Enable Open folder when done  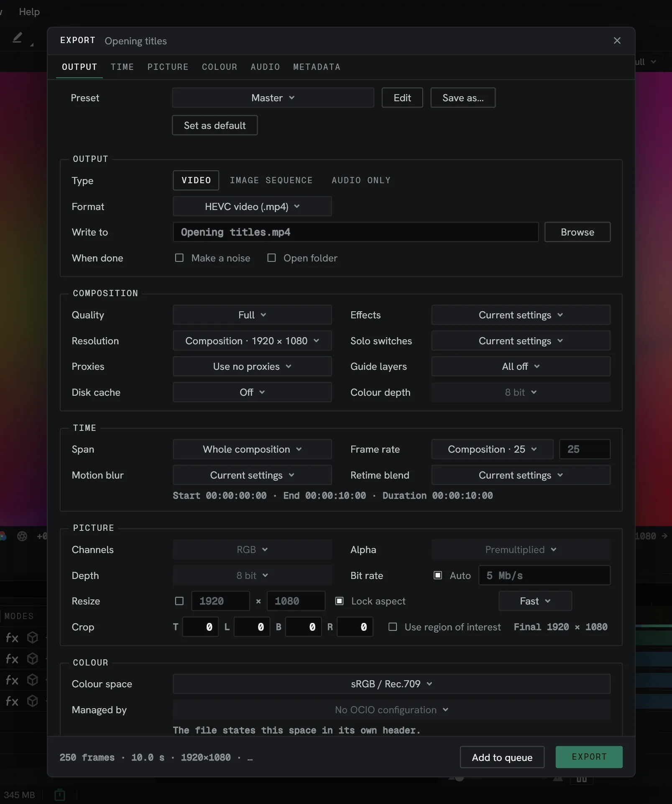271,258
